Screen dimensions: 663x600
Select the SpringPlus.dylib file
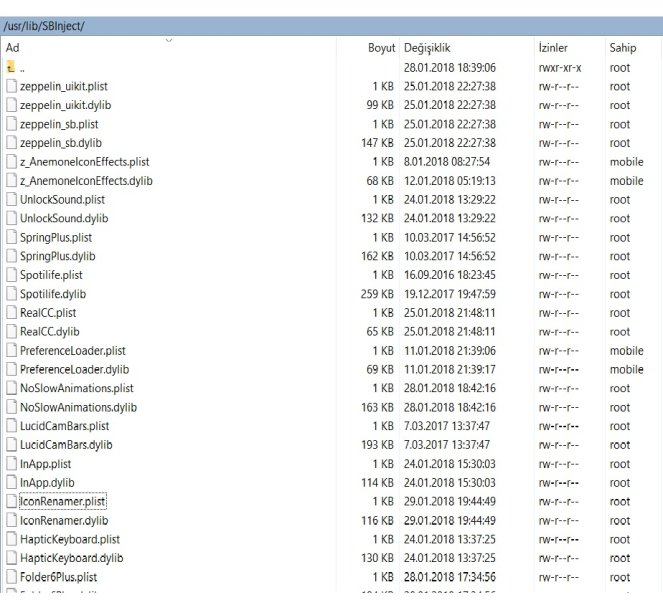(x=57, y=256)
